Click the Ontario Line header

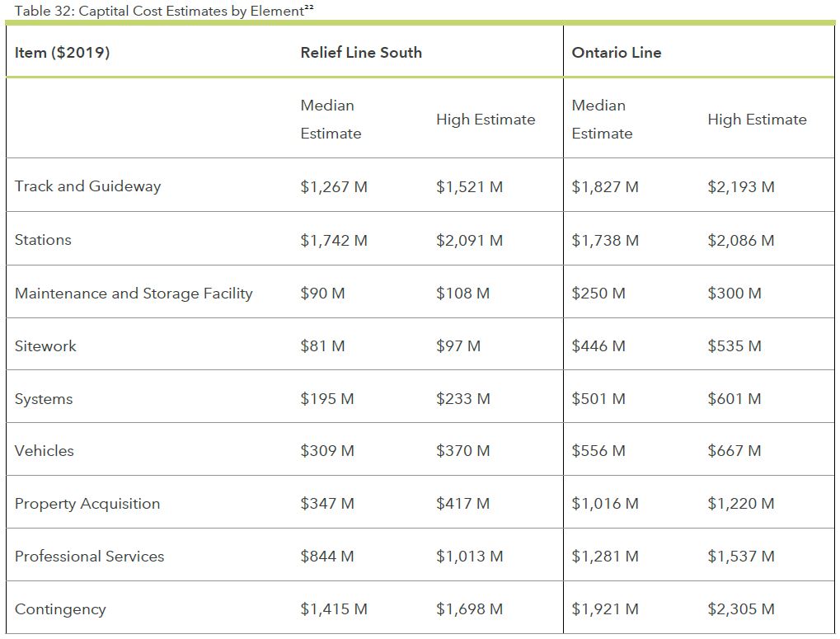click(616, 53)
